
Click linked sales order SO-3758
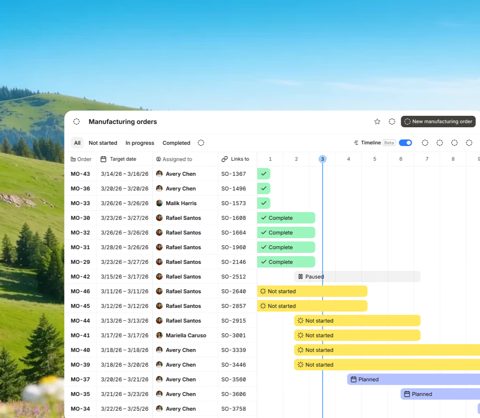pyautogui.click(x=234, y=408)
